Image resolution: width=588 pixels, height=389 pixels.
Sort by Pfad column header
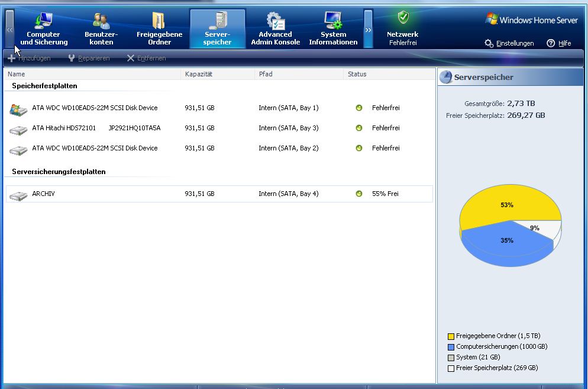click(299, 74)
